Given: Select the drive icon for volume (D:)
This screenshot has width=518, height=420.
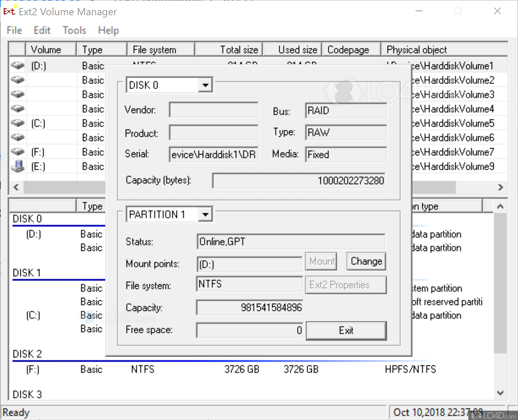Looking at the screenshot, I should pos(18,65).
